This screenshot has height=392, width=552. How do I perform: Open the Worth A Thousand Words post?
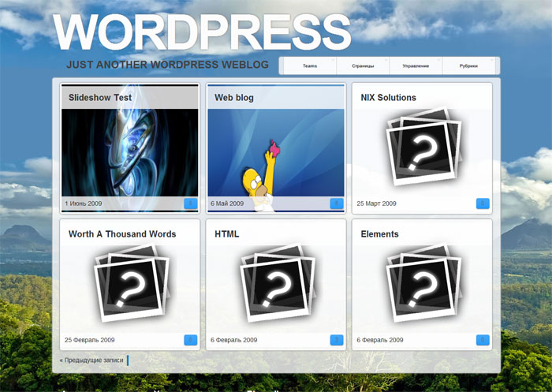[122, 234]
